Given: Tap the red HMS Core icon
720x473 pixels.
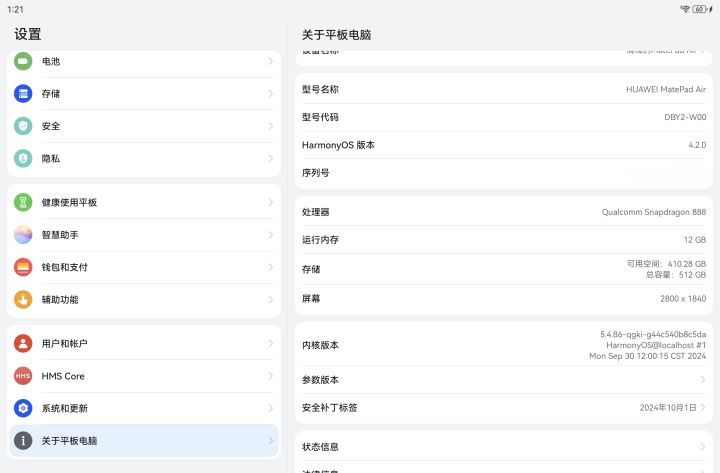Looking at the screenshot, I should click(x=23, y=376).
